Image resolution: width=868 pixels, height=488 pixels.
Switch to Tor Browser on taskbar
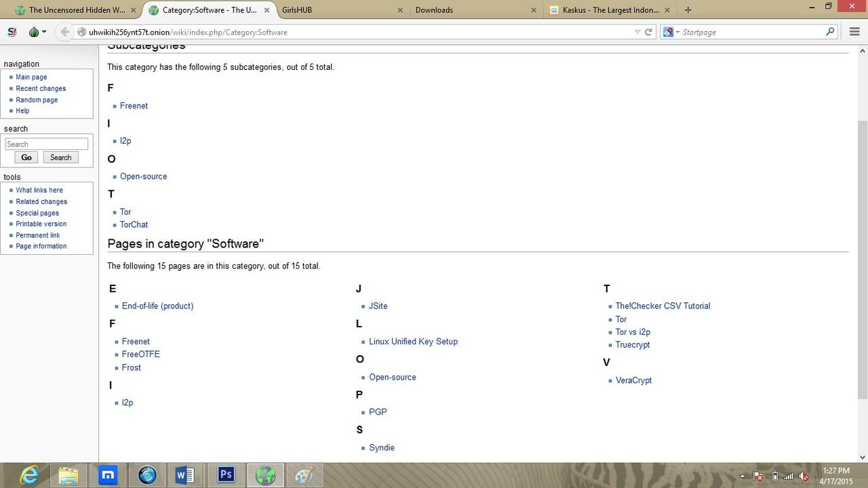(x=264, y=475)
